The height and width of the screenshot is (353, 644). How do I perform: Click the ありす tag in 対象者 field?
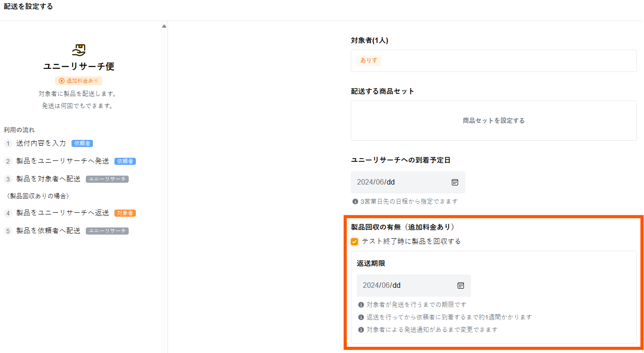click(x=369, y=60)
